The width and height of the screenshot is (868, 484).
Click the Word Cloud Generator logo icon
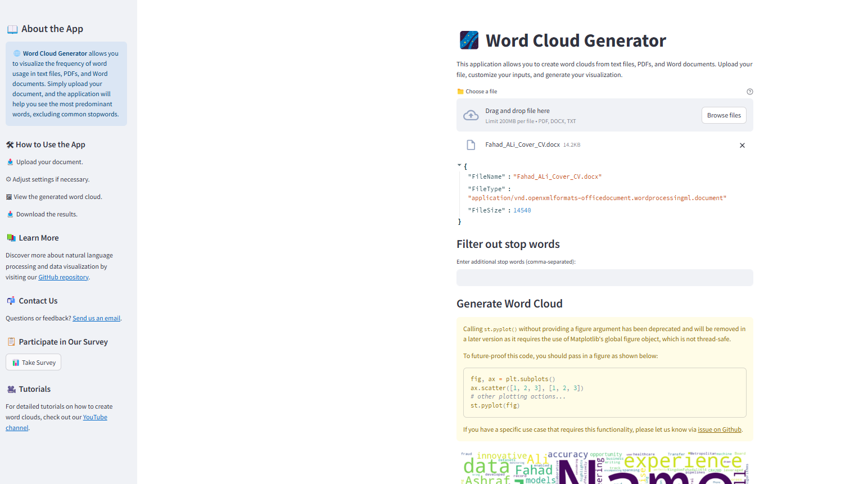coord(469,40)
